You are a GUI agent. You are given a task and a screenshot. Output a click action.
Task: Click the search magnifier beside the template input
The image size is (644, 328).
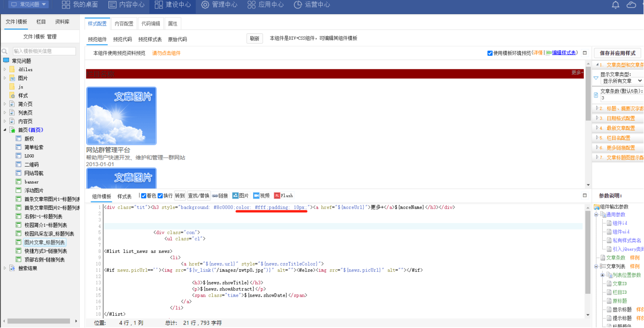pos(5,51)
